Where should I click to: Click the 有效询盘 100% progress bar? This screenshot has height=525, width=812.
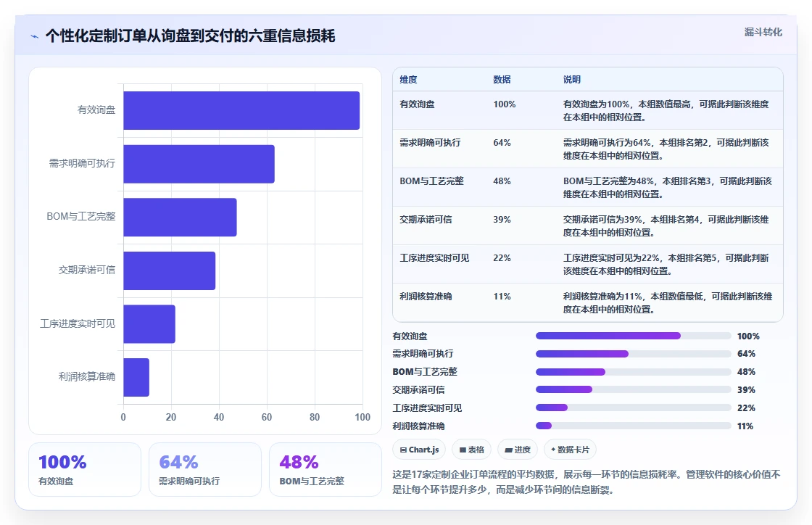pos(634,336)
